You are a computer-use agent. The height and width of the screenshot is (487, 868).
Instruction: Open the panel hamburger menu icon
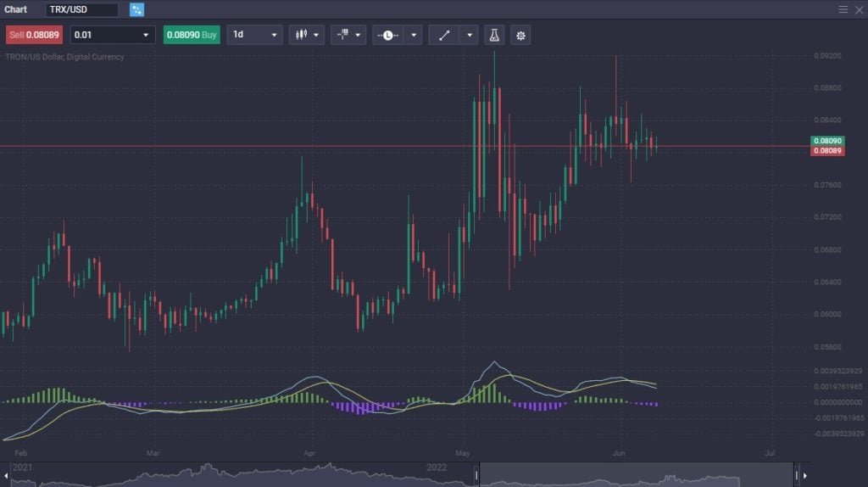click(x=843, y=9)
